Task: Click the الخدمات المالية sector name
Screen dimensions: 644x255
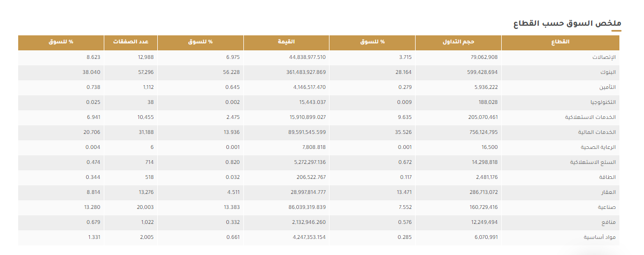Action: (x=599, y=132)
